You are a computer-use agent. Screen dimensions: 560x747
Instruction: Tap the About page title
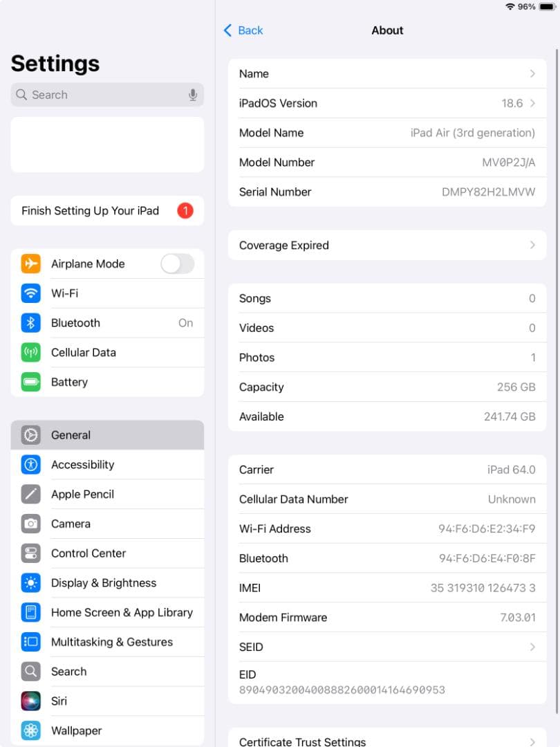(387, 30)
